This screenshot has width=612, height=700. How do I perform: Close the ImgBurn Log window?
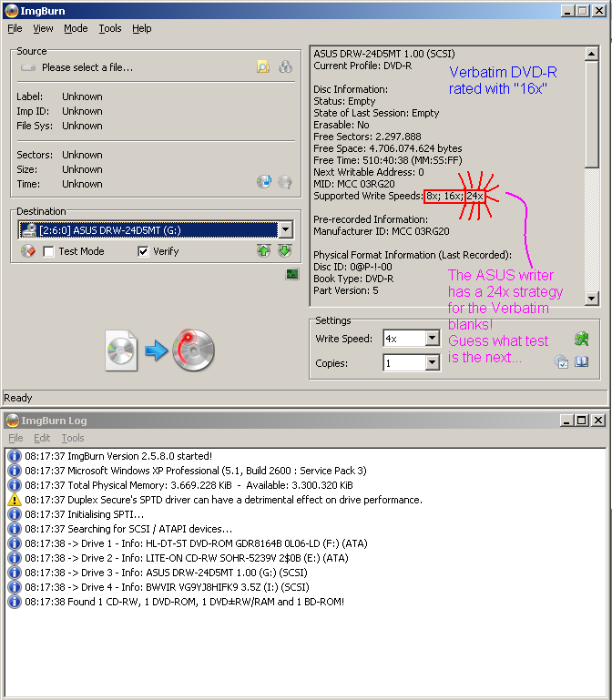click(x=598, y=420)
